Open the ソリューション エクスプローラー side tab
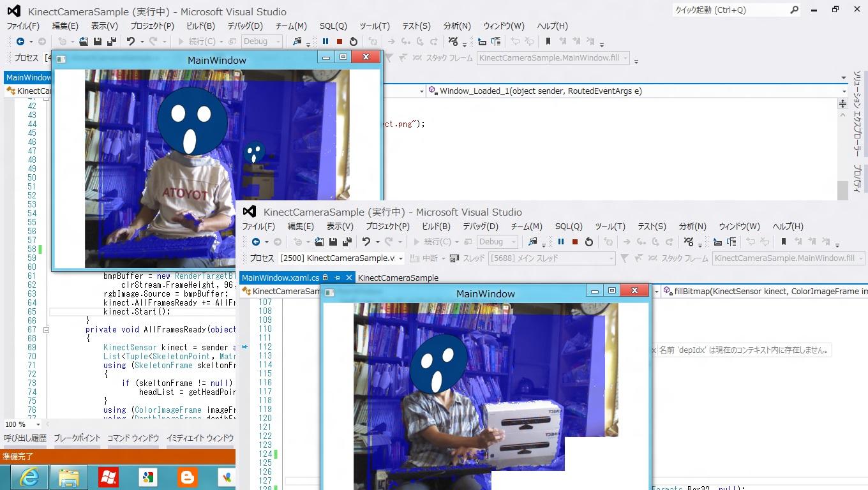The width and height of the screenshot is (868, 490). (857, 114)
